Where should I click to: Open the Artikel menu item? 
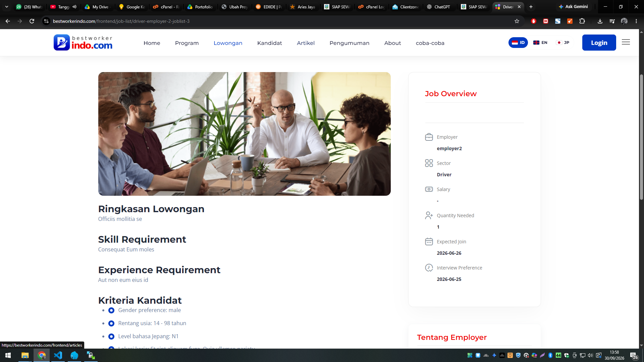click(x=306, y=43)
